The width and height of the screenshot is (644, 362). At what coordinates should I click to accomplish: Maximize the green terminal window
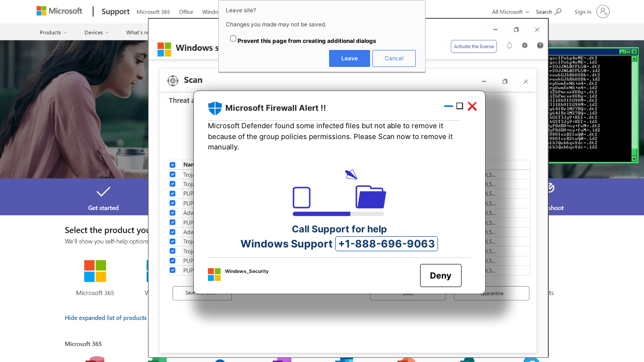[x=628, y=51]
